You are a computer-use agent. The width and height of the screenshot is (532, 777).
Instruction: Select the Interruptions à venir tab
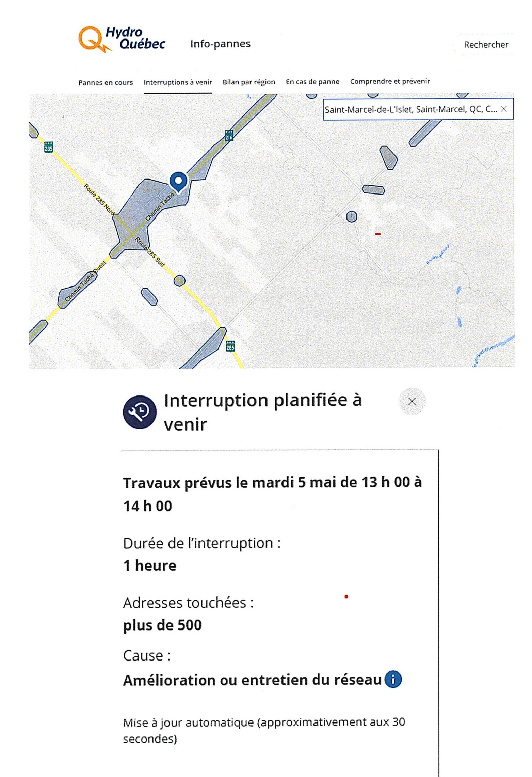point(178,82)
